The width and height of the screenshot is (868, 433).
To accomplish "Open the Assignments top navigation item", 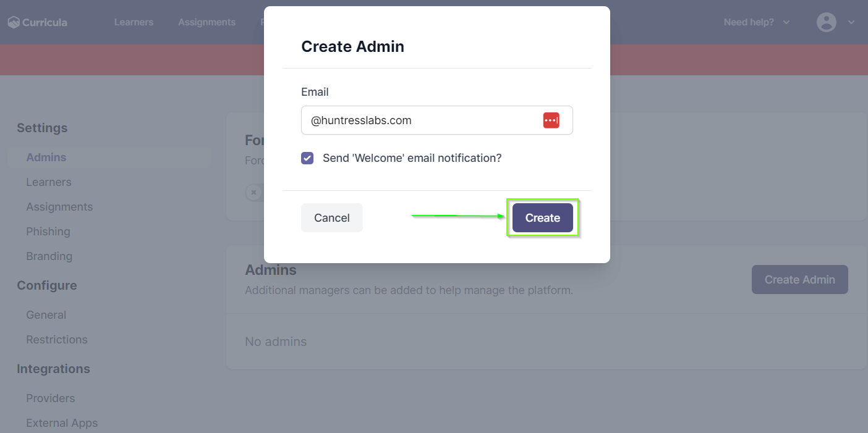I will click(206, 22).
